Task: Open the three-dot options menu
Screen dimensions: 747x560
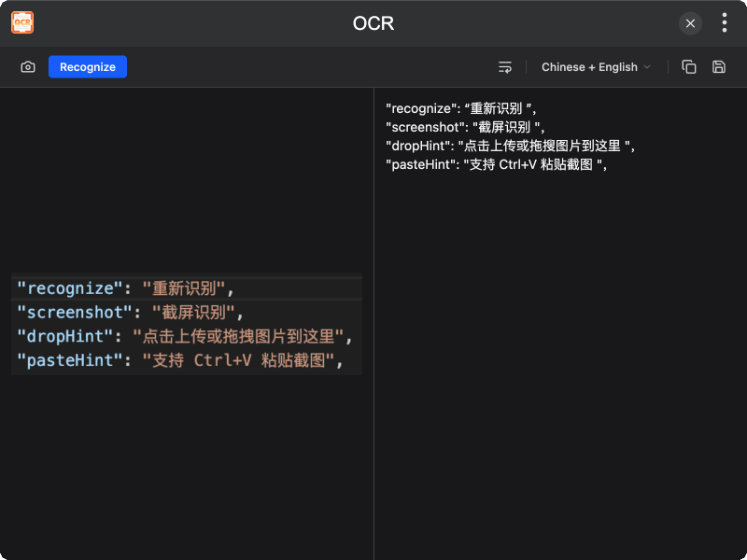Action: [x=725, y=22]
